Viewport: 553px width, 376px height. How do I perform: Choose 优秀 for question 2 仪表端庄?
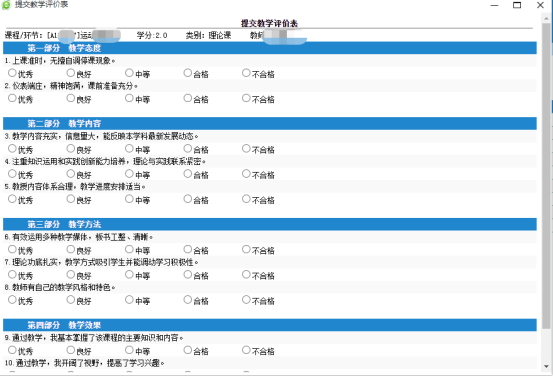click(12, 98)
